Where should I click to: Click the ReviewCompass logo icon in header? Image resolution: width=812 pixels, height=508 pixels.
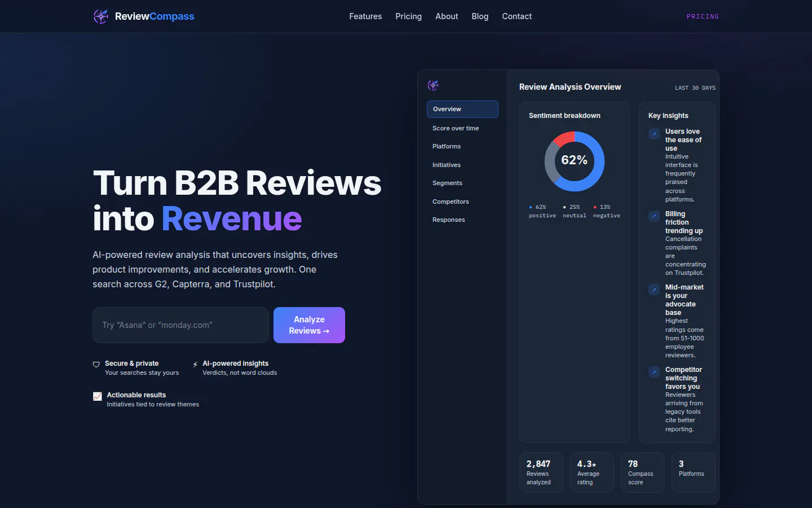[x=101, y=16]
